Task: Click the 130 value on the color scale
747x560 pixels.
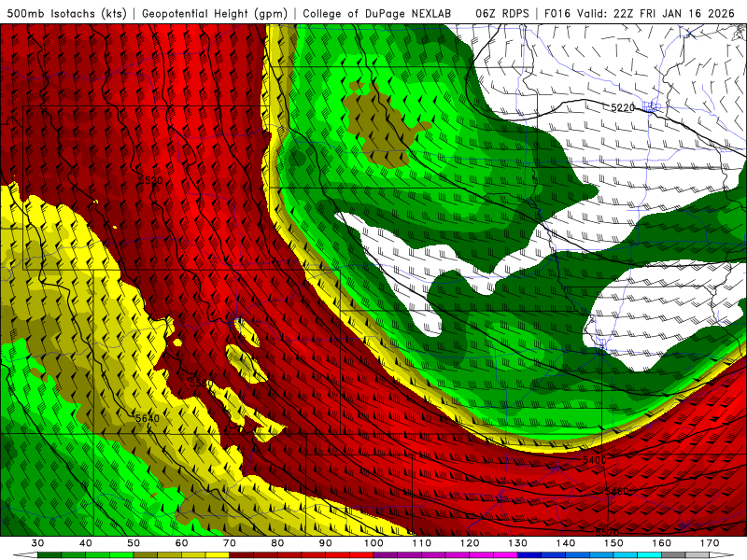Action: tap(518, 543)
